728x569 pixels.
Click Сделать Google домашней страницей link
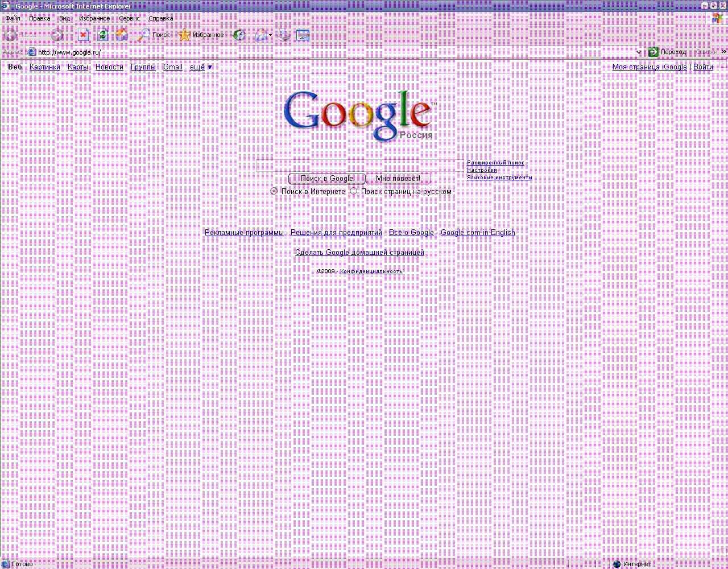359,253
